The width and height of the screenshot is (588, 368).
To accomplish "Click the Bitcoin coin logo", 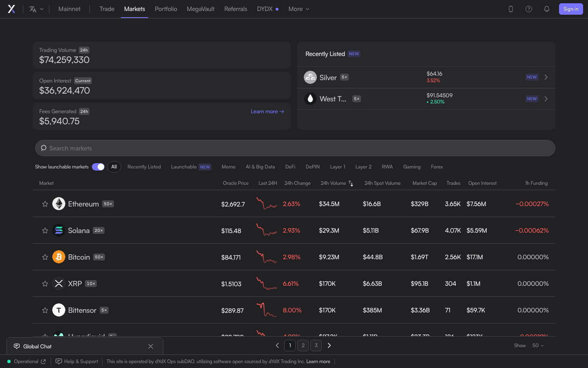I will click(x=59, y=257).
